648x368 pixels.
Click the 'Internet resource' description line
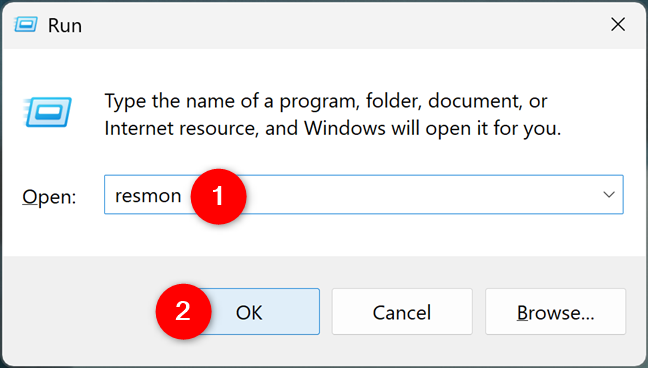pos(333,129)
